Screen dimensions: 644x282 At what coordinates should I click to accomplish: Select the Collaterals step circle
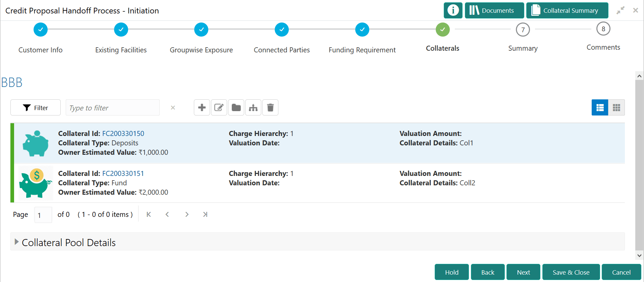pos(443,30)
